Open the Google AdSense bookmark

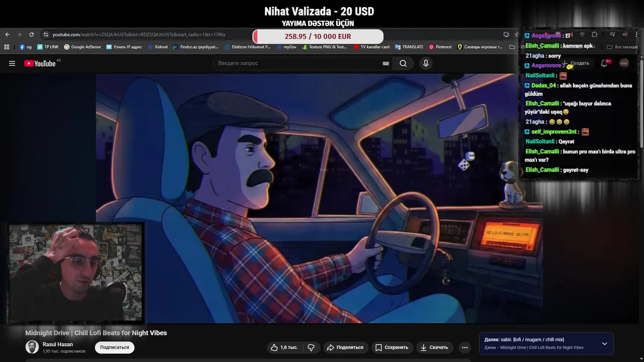pyautogui.click(x=83, y=47)
